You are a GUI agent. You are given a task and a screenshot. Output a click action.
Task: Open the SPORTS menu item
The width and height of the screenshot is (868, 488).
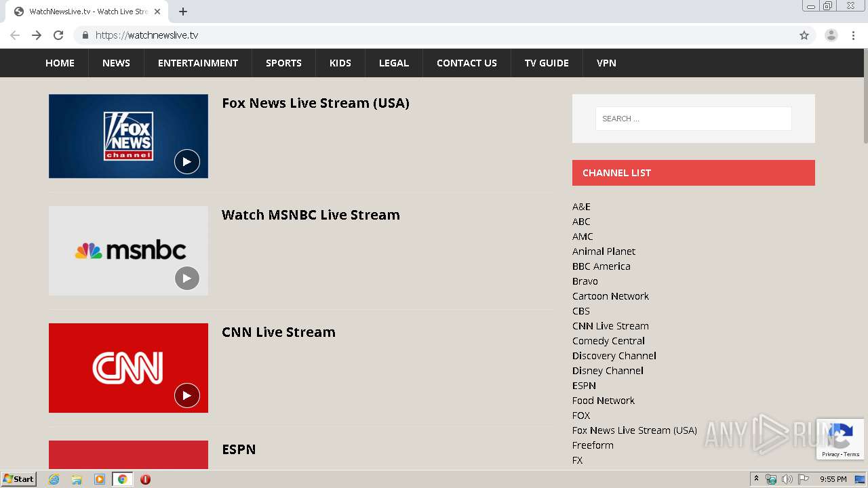point(283,63)
